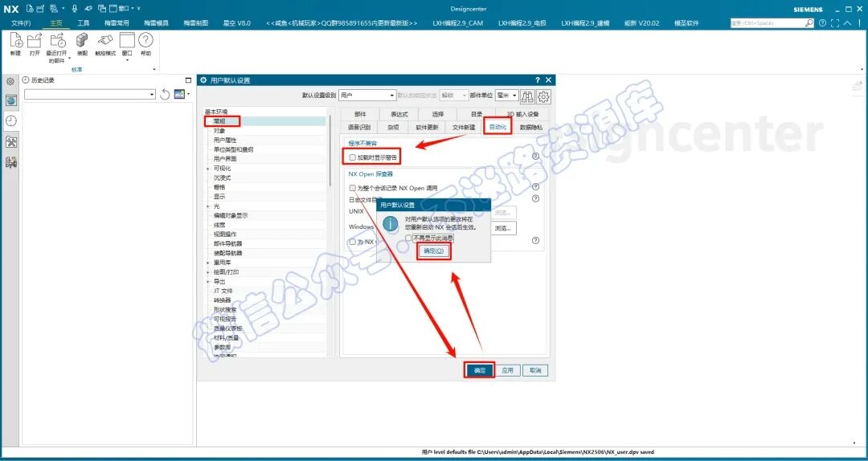Click the 新建 (New) ribbon icon
The height and width of the screenshot is (461, 868).
click(15, 40)
